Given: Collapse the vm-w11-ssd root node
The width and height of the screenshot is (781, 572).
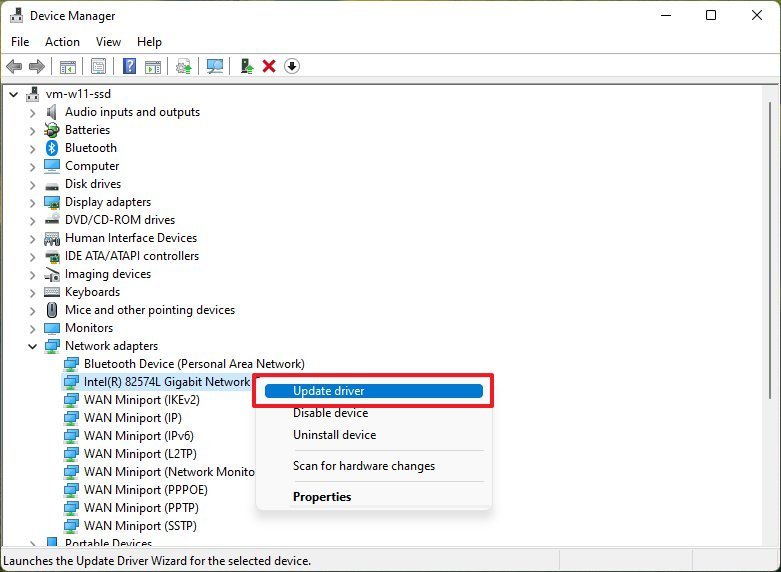Looking at the screenshot, I should [x=13, y=94].
